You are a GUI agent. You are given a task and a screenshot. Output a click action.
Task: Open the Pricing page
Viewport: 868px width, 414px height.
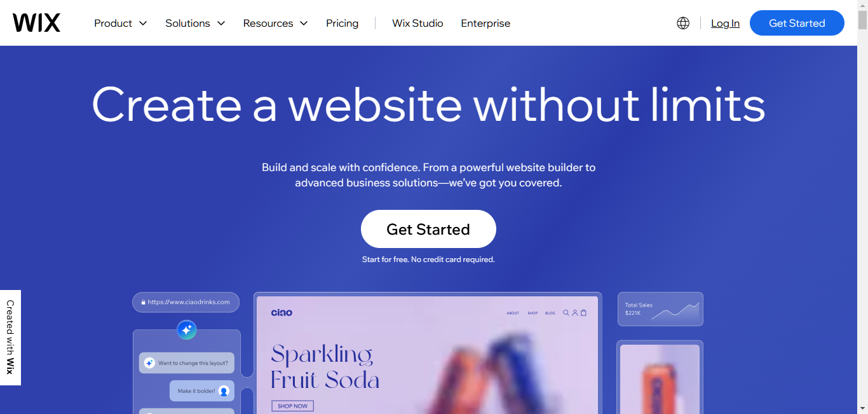click(342, 23)
